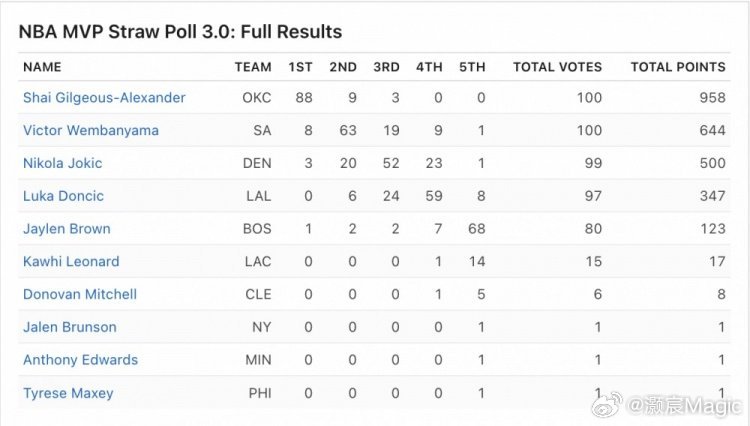Open Shai Gilgeous-Alexander player link
750x426 pixels.
click(104, 98)
